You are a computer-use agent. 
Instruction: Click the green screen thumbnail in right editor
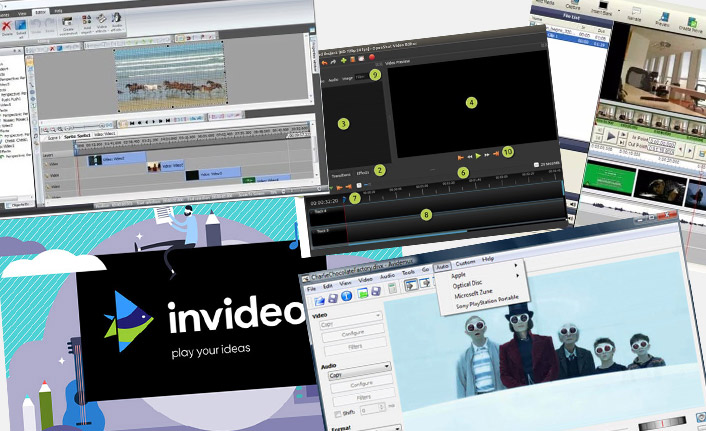point(607,179)
